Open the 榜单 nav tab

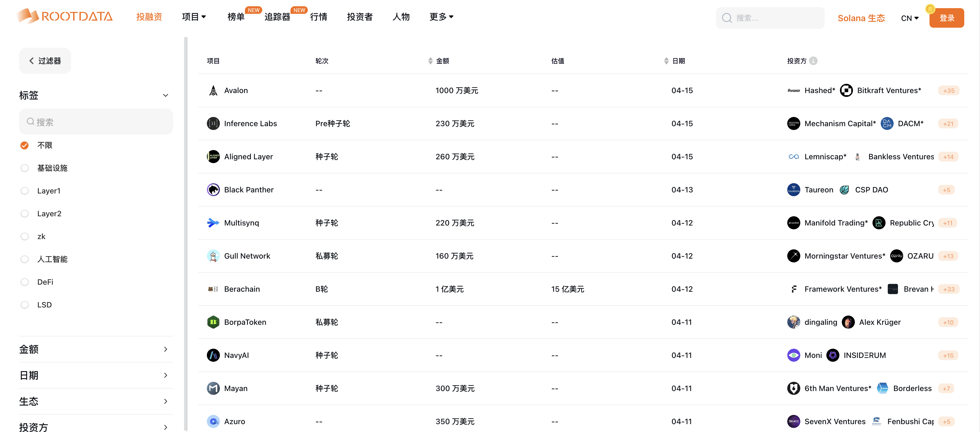236,17
